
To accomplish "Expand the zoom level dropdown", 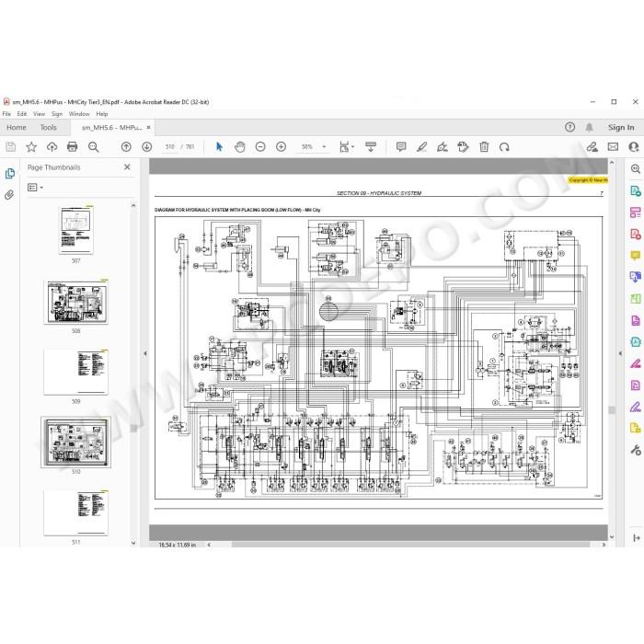I will coord(324,147).
